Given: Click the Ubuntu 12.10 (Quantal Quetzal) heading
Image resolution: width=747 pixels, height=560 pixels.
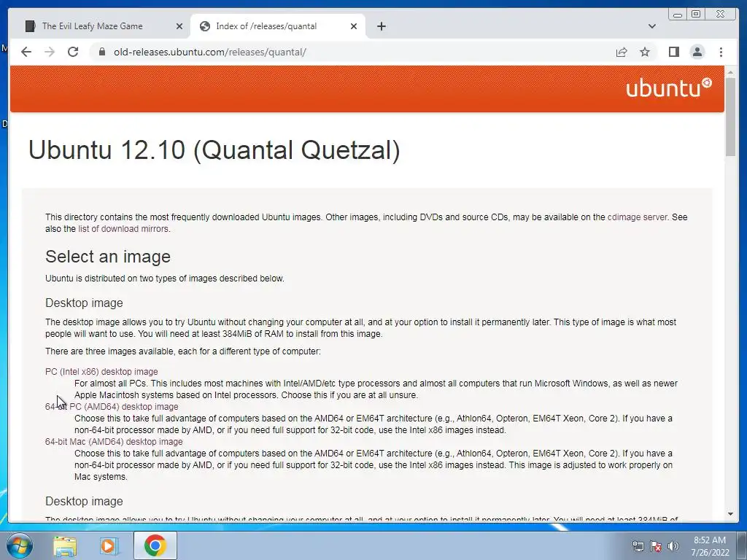Looking at the screenshot, I should [214, 150].
